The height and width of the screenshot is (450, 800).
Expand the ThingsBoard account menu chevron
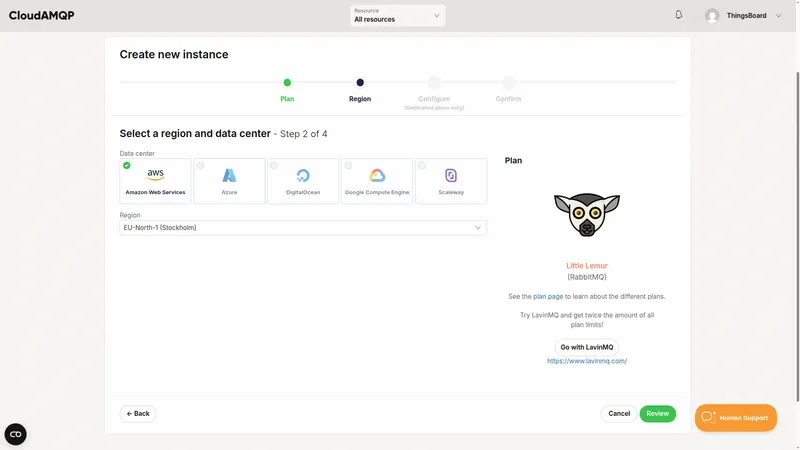[x=779, y=16]
